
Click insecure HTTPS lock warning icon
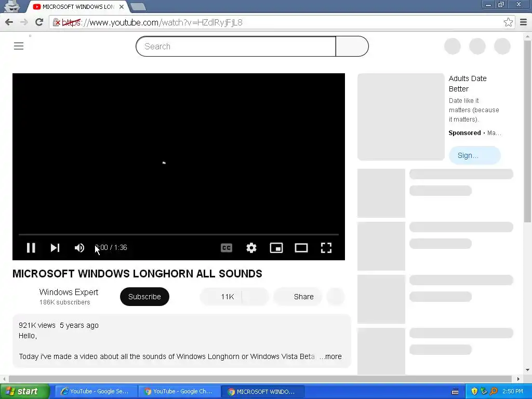coord(57,22)
